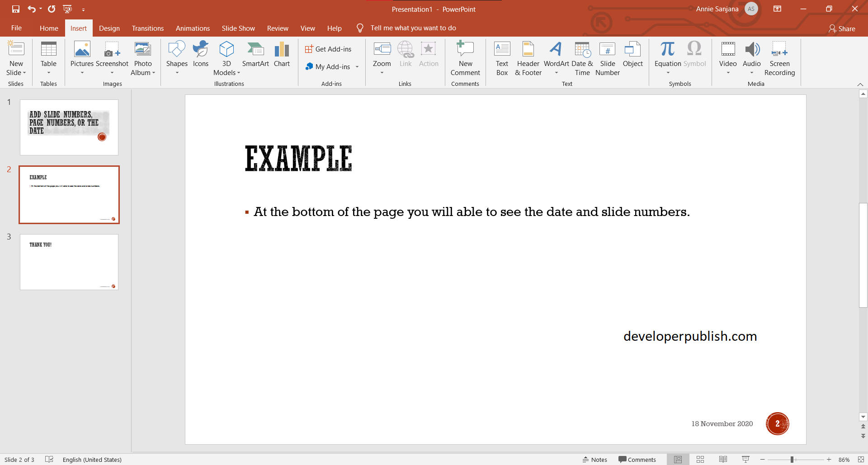Insert a Text Box
Viewport: 868px width, 465px height.
pos(502,58)
